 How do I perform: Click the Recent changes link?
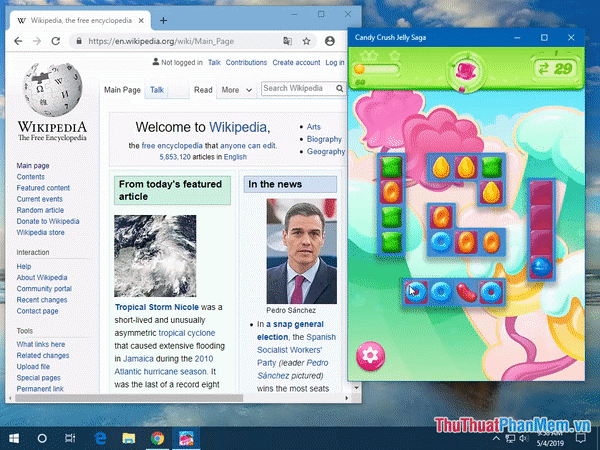[42, 300]
